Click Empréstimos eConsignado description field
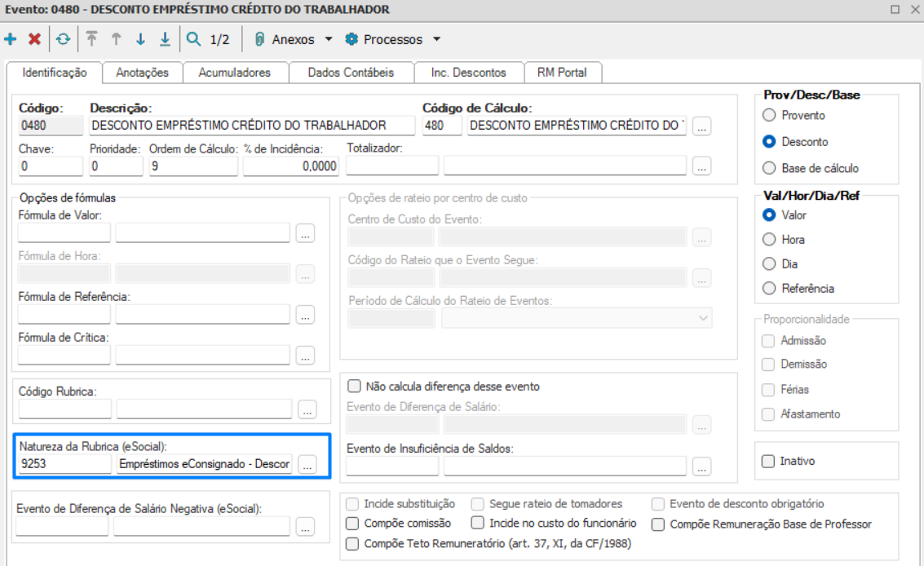Image resolution: width=924 pixels, height=566 pixels. click(x=204, y=464)
